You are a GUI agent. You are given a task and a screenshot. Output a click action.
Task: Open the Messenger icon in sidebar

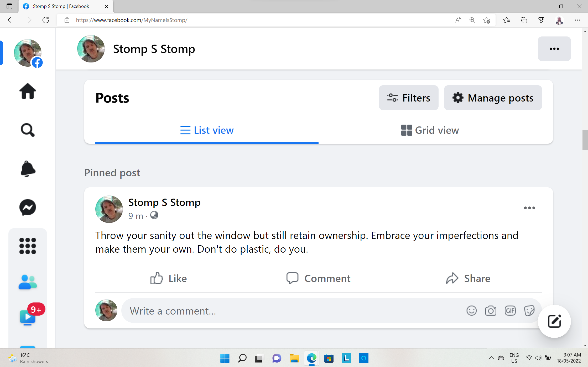tap(28, 207)
